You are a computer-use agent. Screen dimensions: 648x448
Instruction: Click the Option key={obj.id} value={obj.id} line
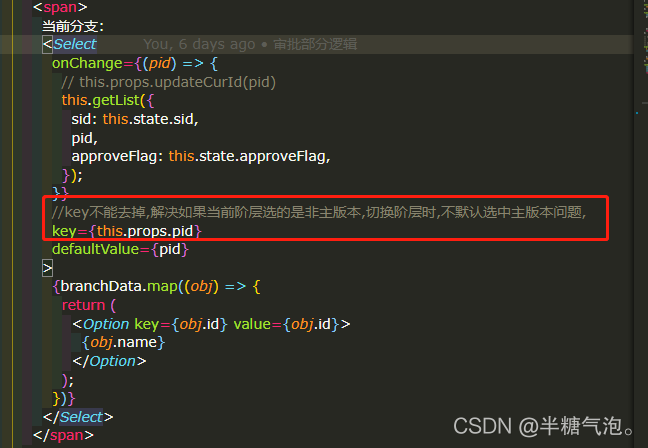pyautogui.click(x=211, y=324)
